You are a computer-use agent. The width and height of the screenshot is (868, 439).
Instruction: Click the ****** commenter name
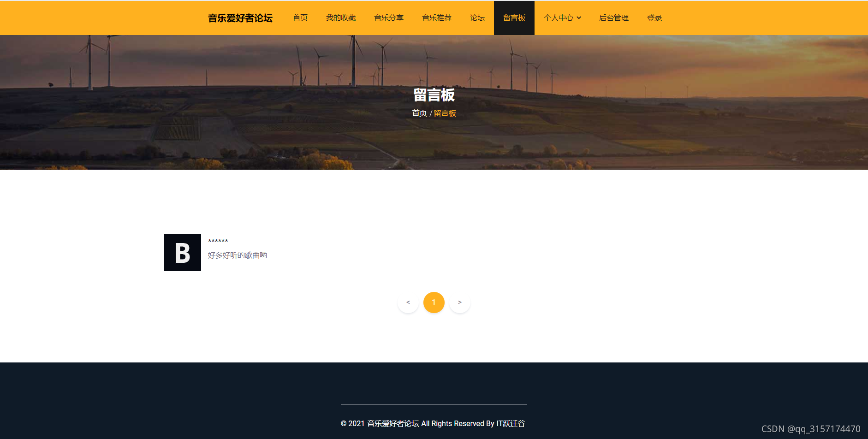pyautogui.click(x=218, y=241)
